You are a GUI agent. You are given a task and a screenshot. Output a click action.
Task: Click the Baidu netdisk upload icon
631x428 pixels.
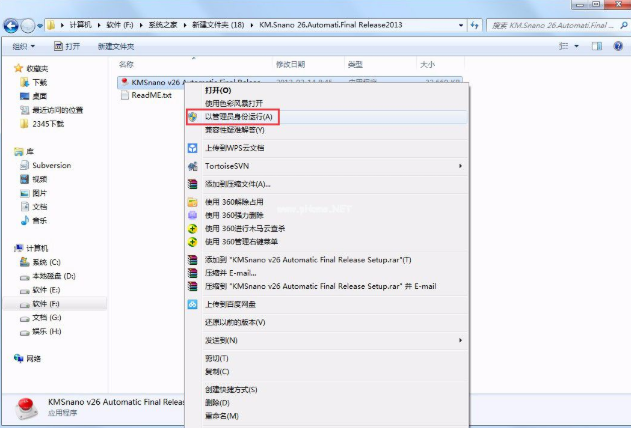193,304
